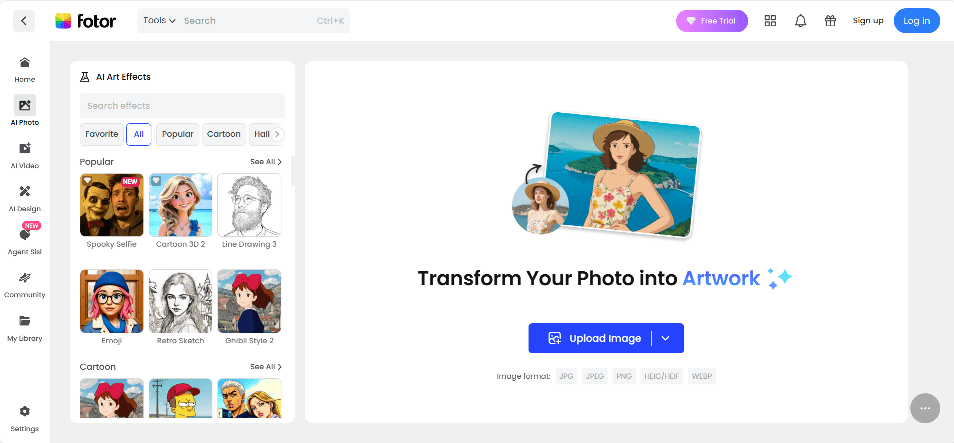This screenshot has height=443, width=954.
Task: Select the Favorite filter tab
Action: coord(101,134)
